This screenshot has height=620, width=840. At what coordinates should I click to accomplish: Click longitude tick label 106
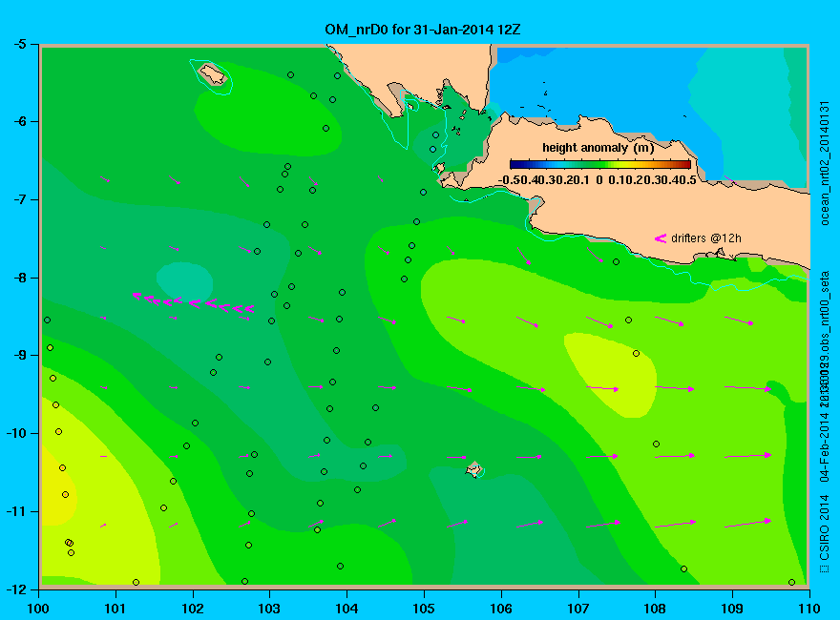pyautogui.click(x=501, y=609)
